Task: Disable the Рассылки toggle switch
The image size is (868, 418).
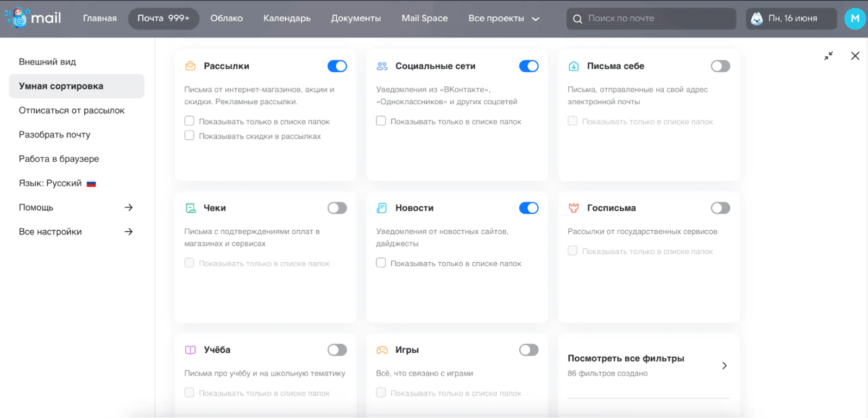Action: click(x=337, y=66)
